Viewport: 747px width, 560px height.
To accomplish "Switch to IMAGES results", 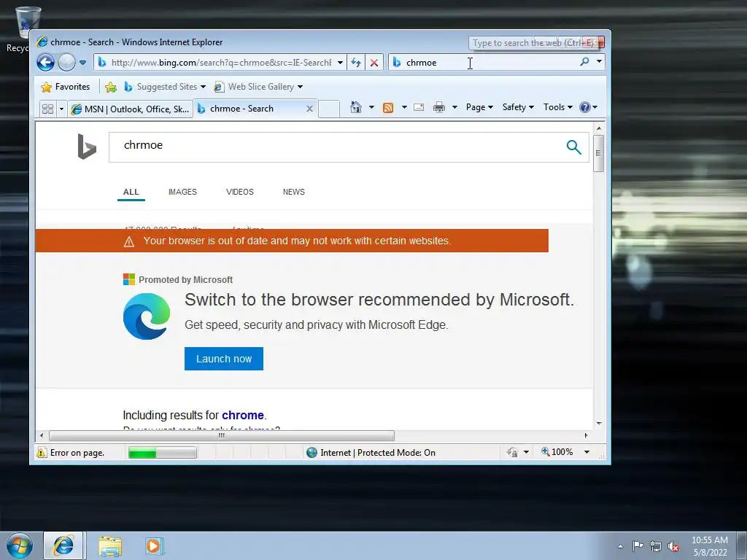I will click(182, 192).
